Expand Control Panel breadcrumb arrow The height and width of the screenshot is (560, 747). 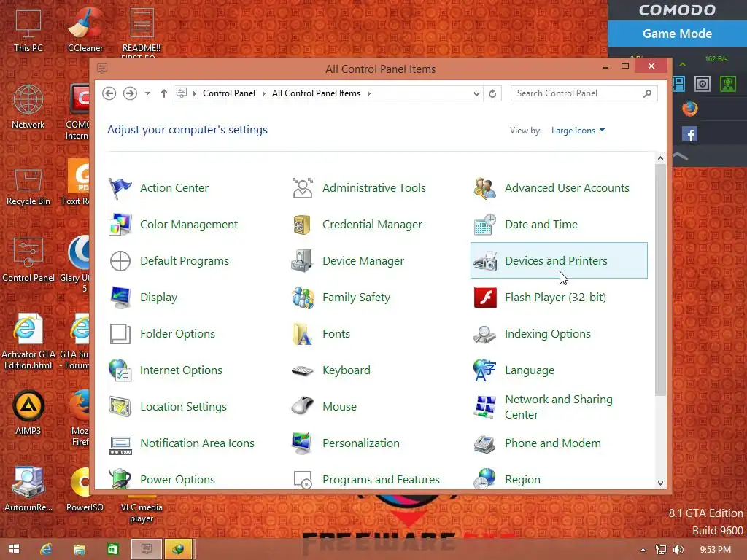[263, 93]
